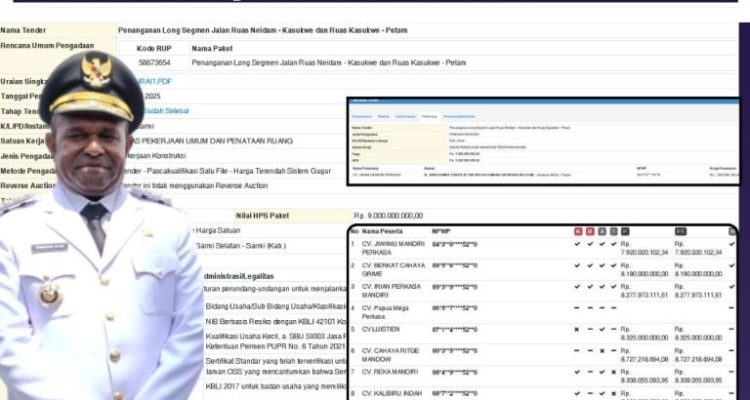Click PEKERJAAN UMUM DAN PENATAAN RUANG text
Viewport: 750px width, 400px height.
(216, 141)
